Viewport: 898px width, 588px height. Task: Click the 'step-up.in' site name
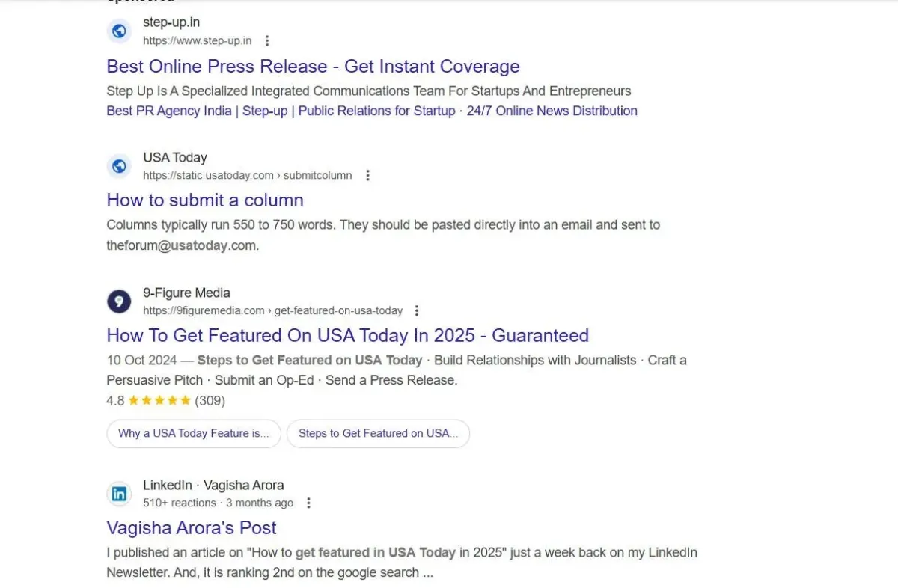(171, 22)
